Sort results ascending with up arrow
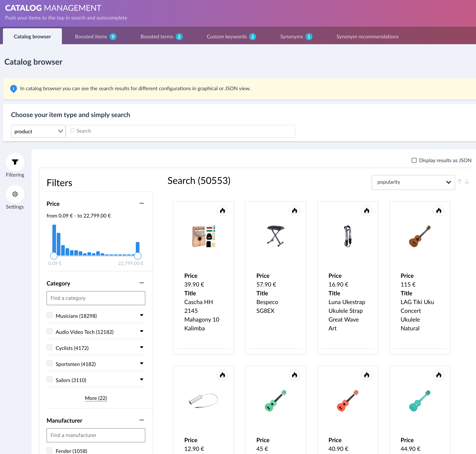The height and width of the screenshot is (454, 476). coord(460,182)
